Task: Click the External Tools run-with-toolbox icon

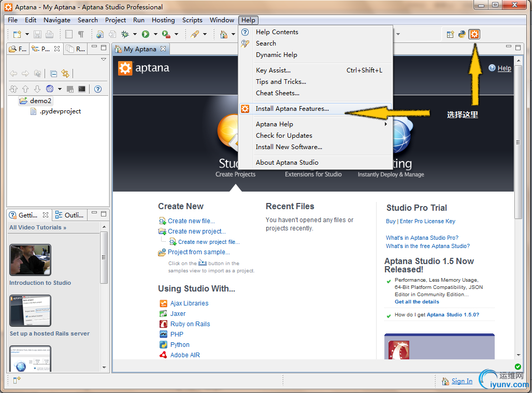Action: pyautogui.click(x=166, y=34)
